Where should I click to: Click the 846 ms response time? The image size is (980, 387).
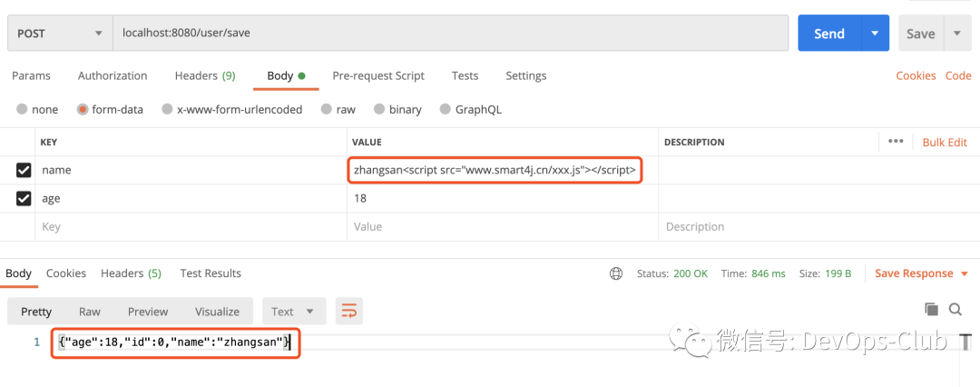click(769, 273)
